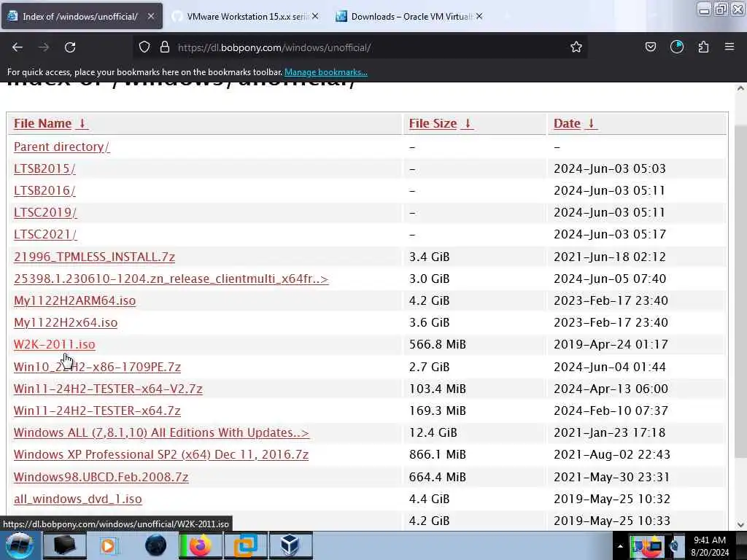The image size is (747, 560).
Task: Click the URL address bar
Action: click(x=362, y=47)
